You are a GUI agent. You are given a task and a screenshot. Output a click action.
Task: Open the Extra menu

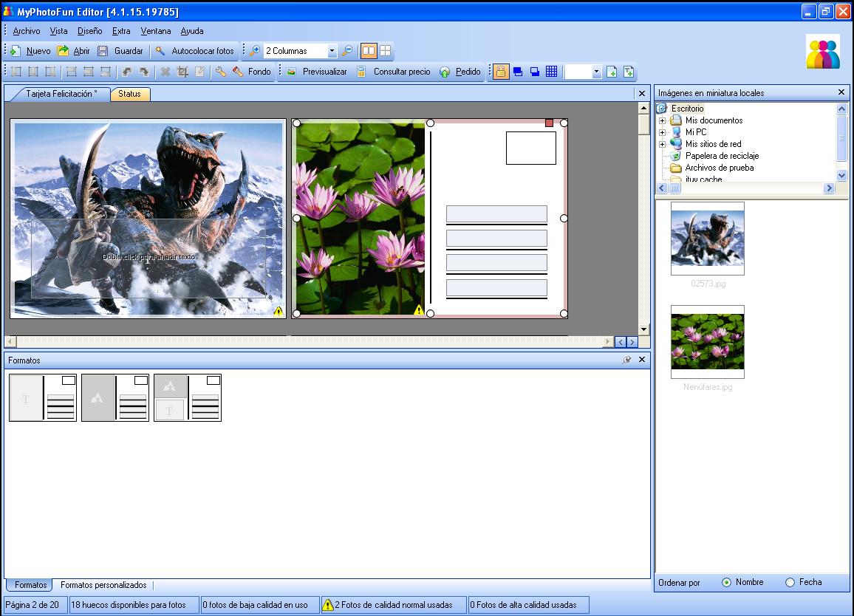(121, 31)
